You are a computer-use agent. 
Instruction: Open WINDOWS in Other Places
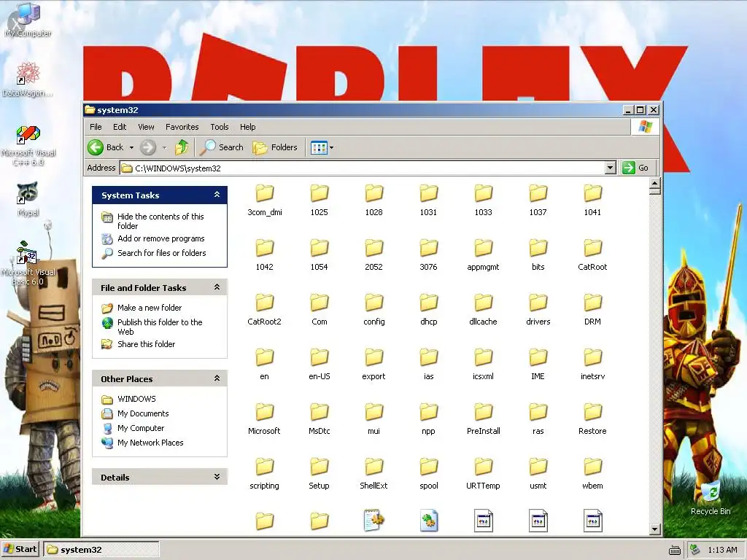136,399
